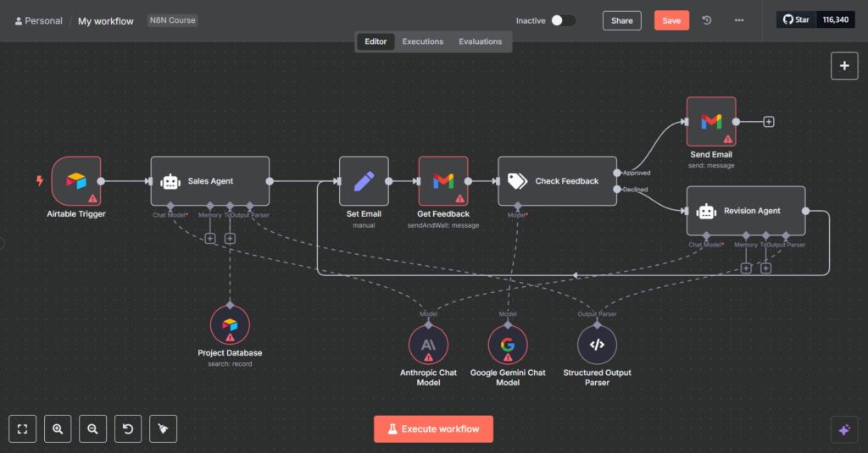Open the AI assistant sparkle icon
The height and width of the screenshot is (453, 868).
click(845, 430)
